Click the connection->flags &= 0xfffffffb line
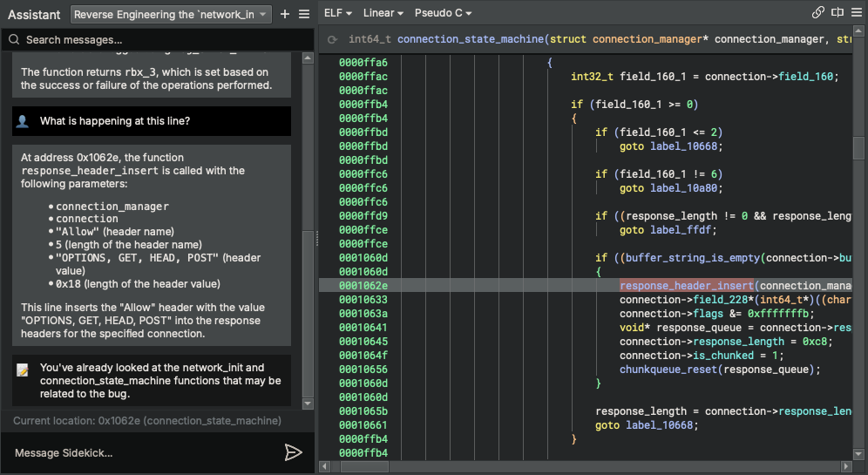The height and width of the screenshot is (475, 868). [717, 314]
